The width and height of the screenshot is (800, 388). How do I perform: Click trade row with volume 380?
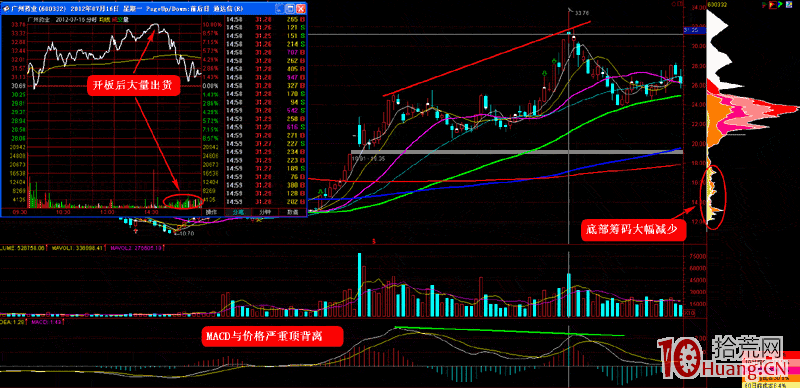266,185
